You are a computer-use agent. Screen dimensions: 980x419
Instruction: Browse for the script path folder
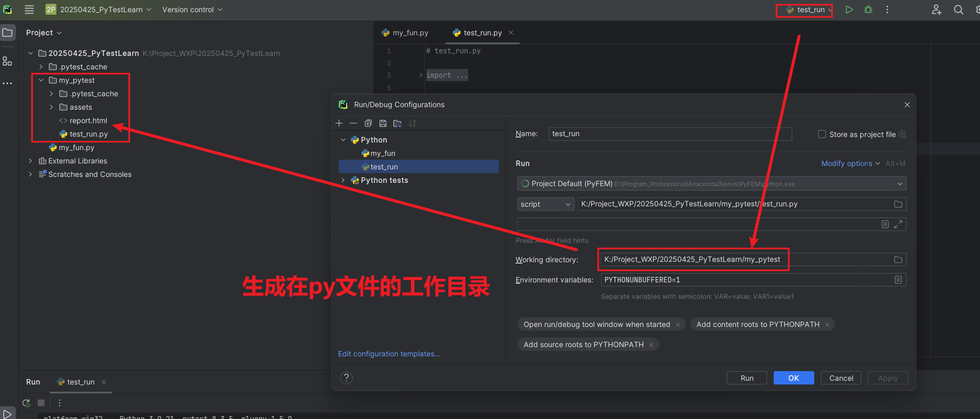click(x=898, y=204)
